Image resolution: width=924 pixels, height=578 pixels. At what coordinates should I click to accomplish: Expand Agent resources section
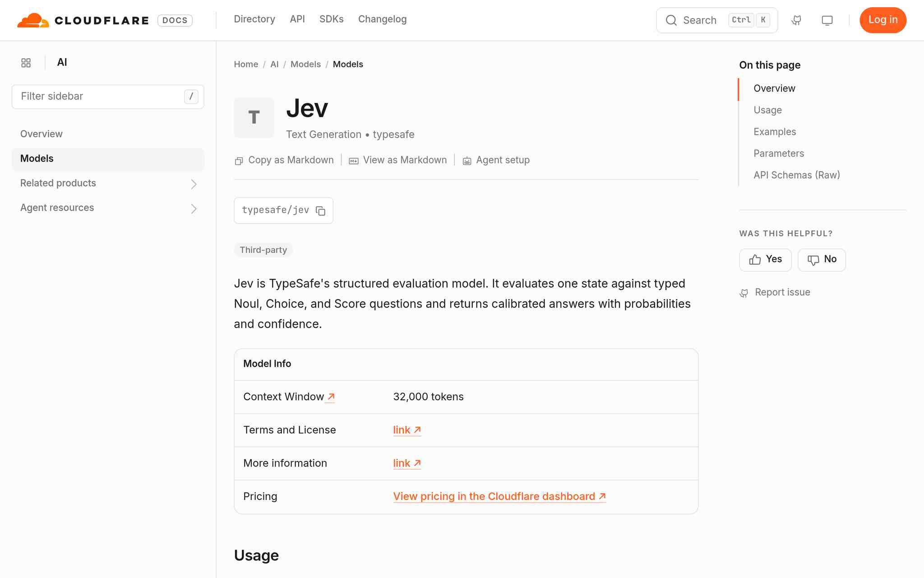click(x=108, y=208)
